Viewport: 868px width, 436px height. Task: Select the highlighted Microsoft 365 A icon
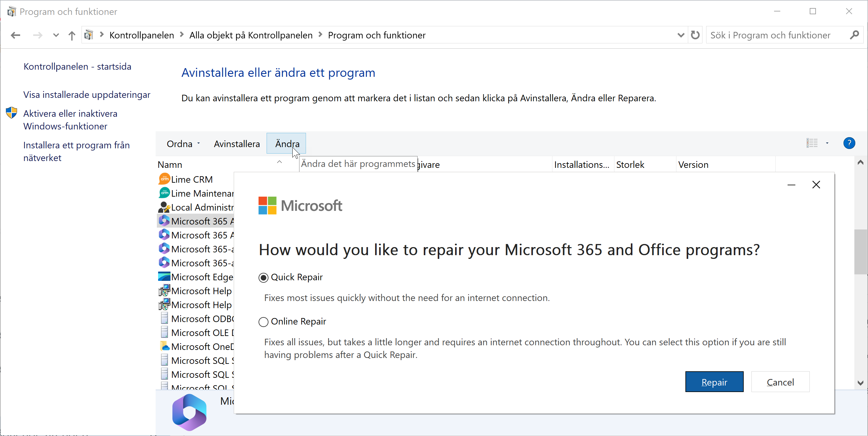point(164,220)
